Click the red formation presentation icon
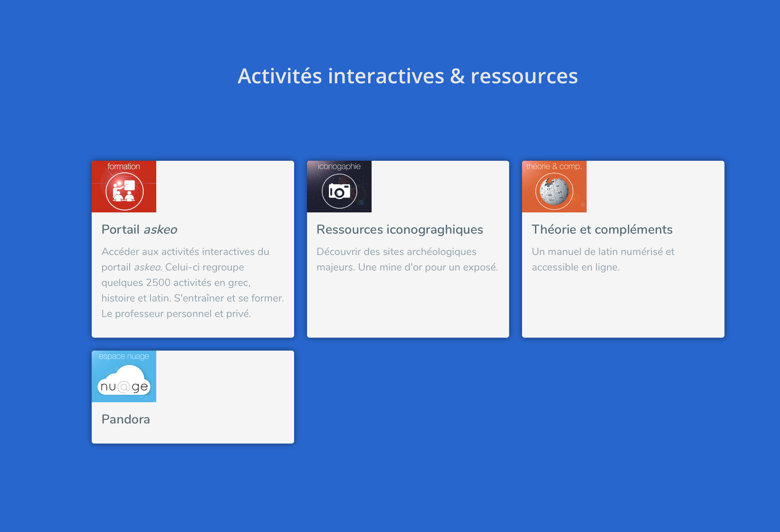 (x=124, y=191)
